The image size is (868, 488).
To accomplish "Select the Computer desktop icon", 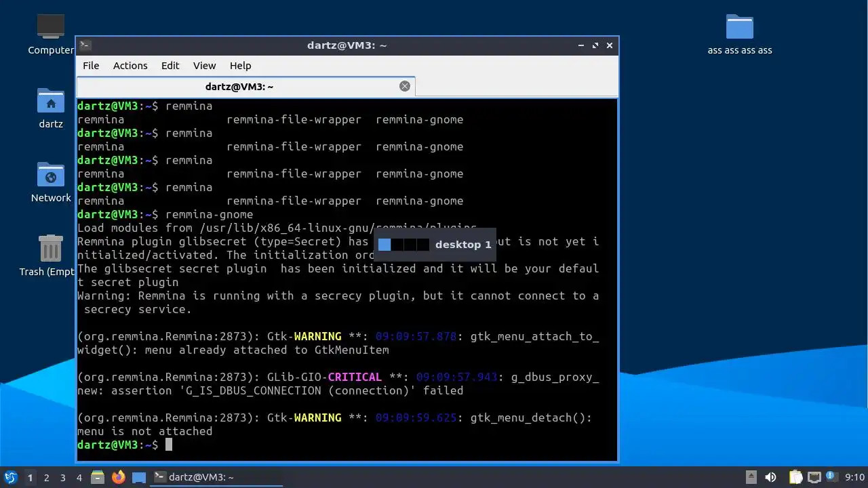I will (x=51, y=34).
